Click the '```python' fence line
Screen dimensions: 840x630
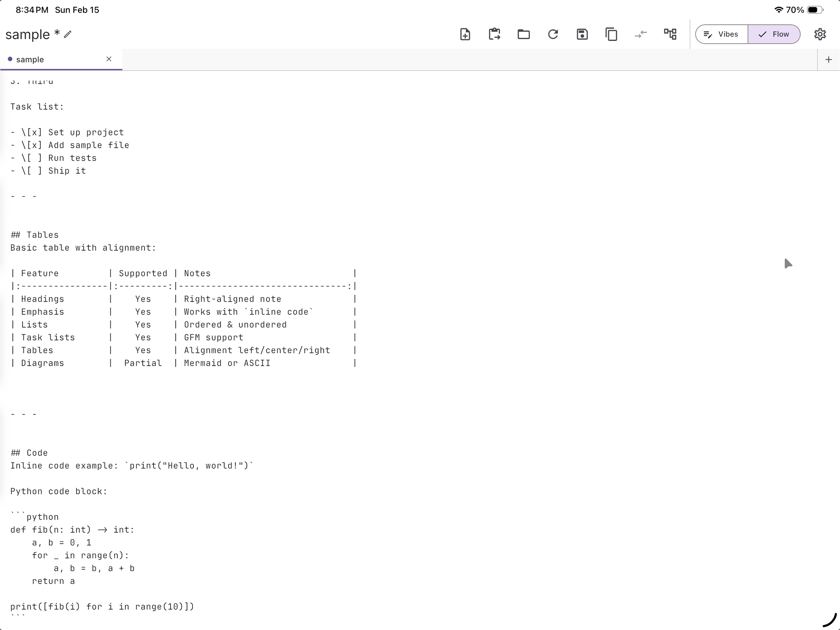34,517
